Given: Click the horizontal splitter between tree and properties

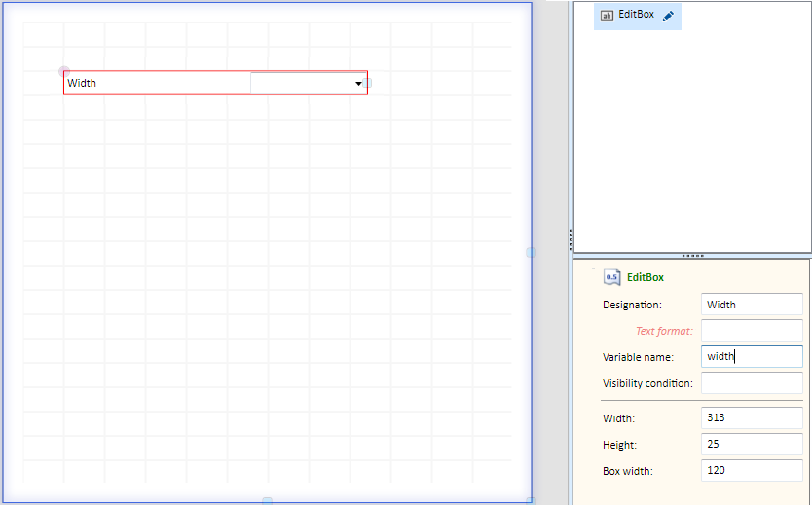Looking at the screenshot, I should pos(692,256).
